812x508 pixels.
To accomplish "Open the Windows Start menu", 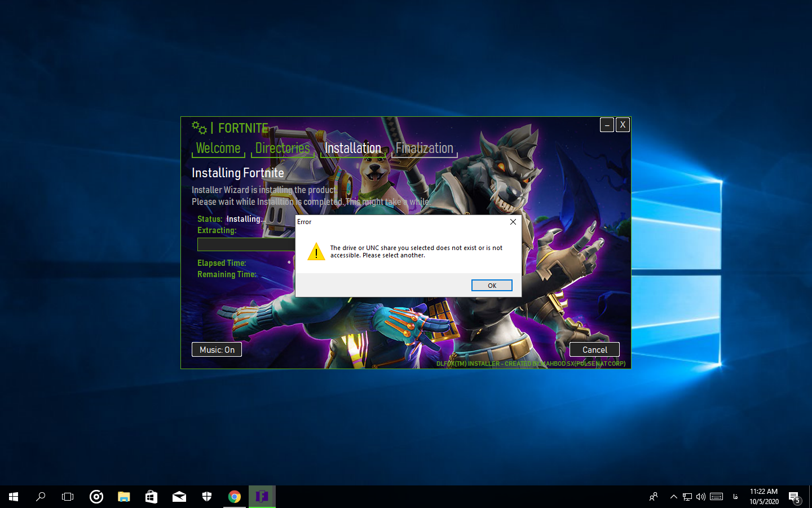I will pyautogui.click(x=14, y=497).
